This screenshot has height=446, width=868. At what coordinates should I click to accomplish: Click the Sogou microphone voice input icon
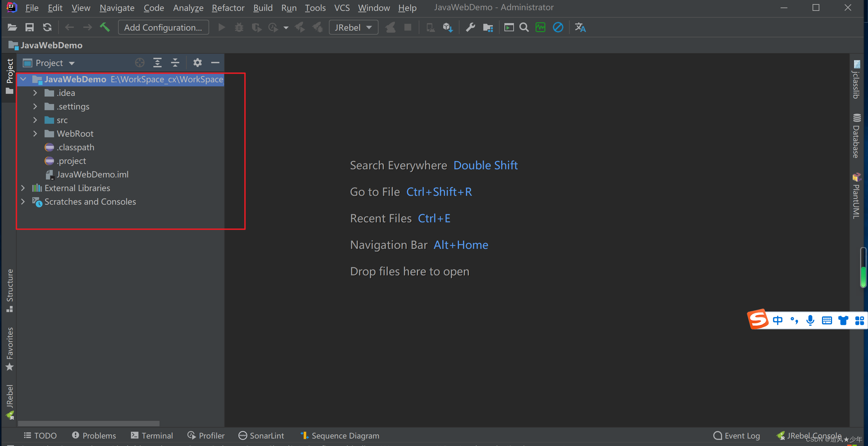810,320
